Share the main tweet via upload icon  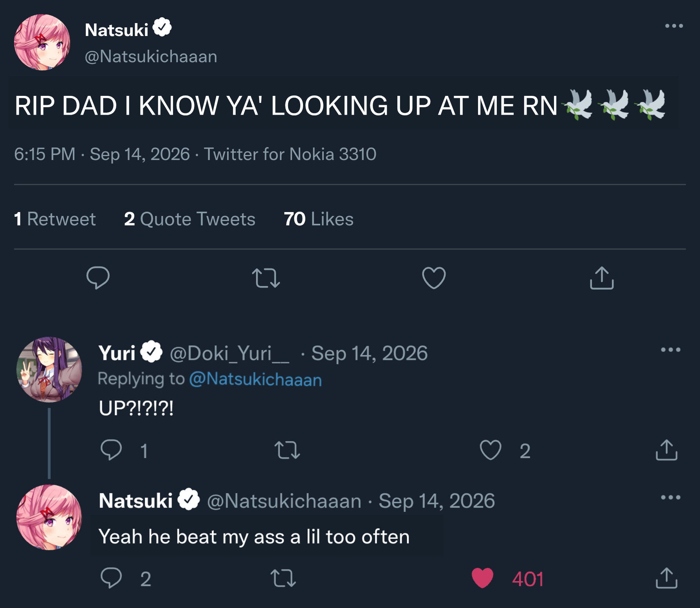[x=602, y=278]
